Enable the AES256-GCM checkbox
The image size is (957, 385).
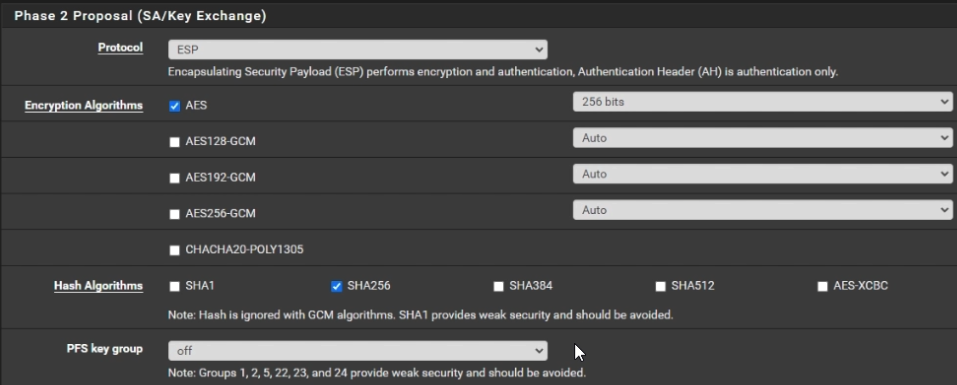175,214
